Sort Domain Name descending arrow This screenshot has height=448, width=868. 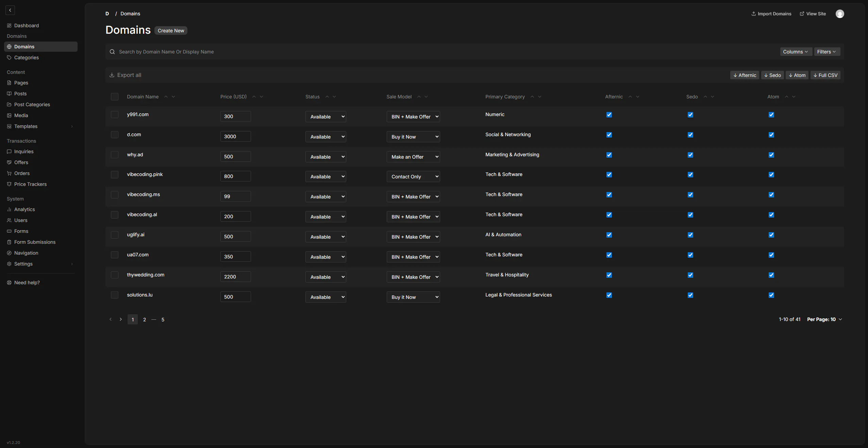[173, 97]
